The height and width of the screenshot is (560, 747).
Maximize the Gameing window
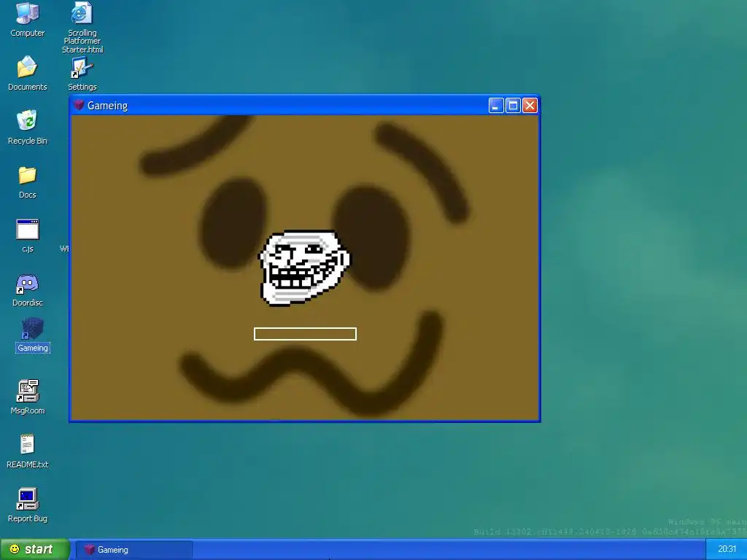pyautogui.click(x=513, y=105)
